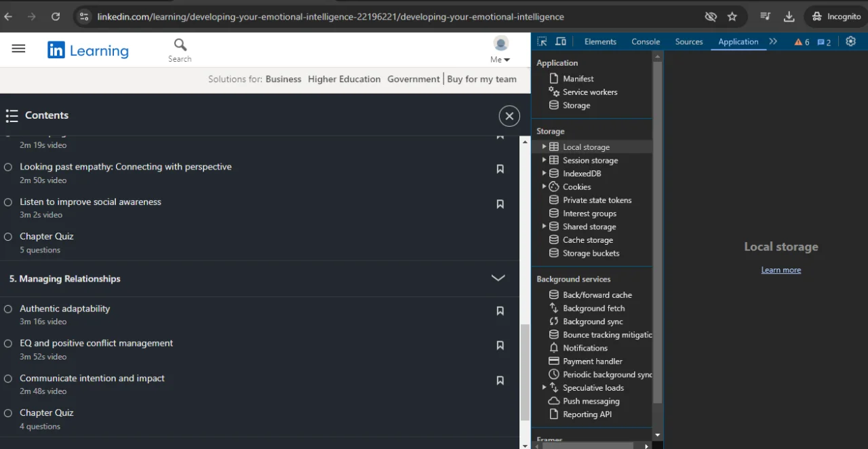868x449 pixels.
Task: Select Interest groups item
Action: tap(589, 214)
